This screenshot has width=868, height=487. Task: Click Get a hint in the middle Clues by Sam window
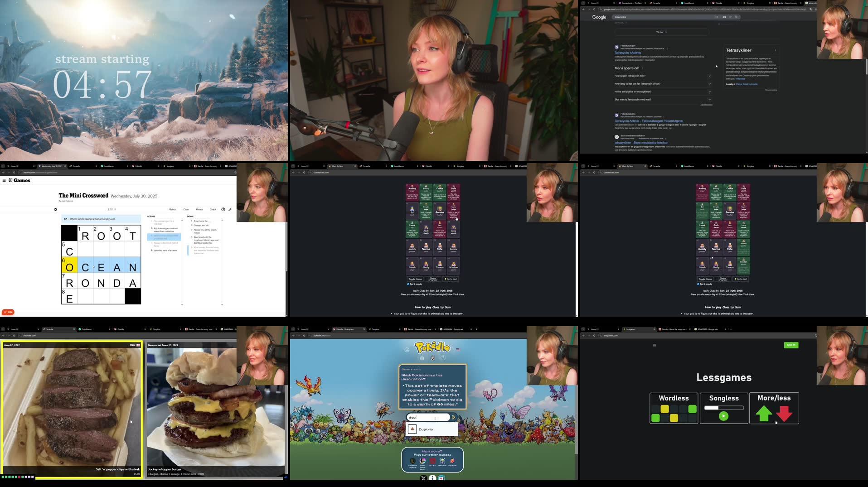tap(451, 279)
